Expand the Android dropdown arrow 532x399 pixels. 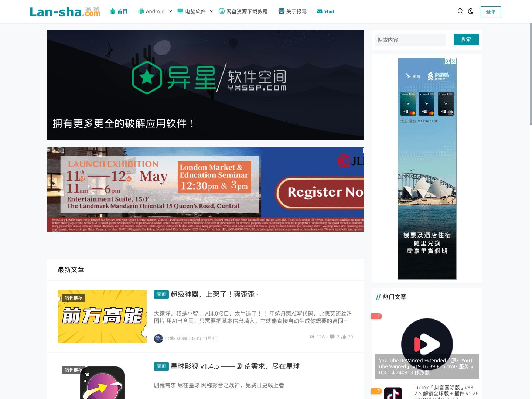170,11
